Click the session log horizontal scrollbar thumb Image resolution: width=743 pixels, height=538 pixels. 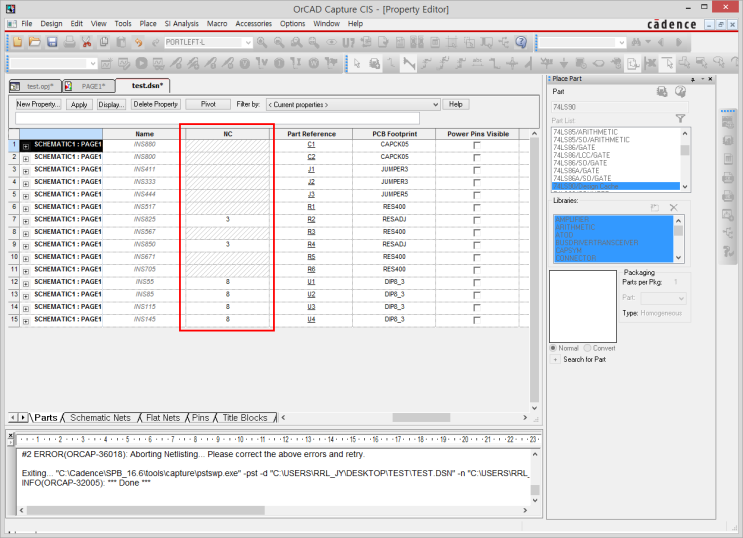145,511
